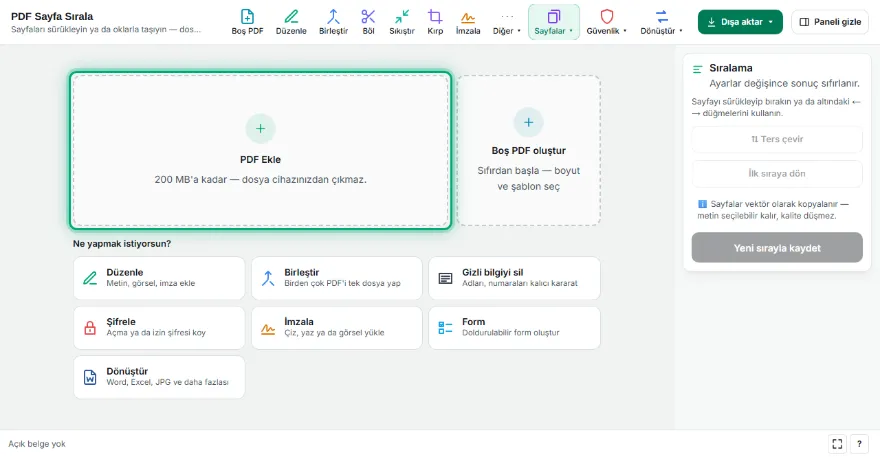Click 'Açma ya da izin şifresi koy' text

156,333
